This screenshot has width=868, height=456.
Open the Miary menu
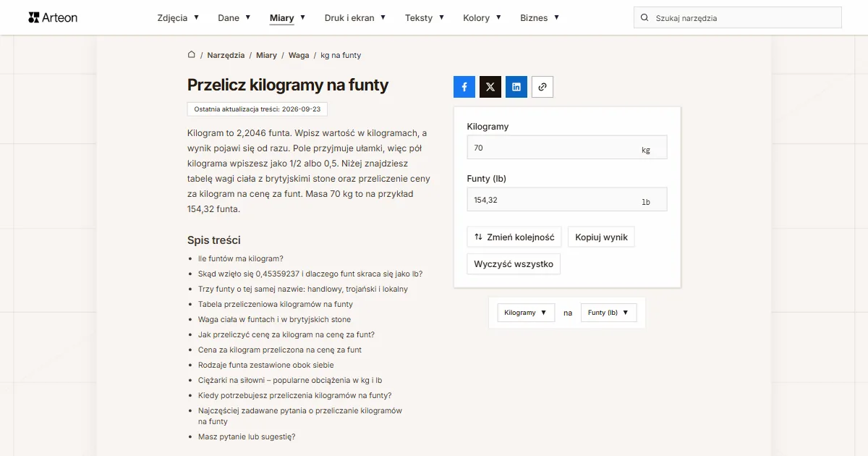pyautogui.click(x=287, y=17)
